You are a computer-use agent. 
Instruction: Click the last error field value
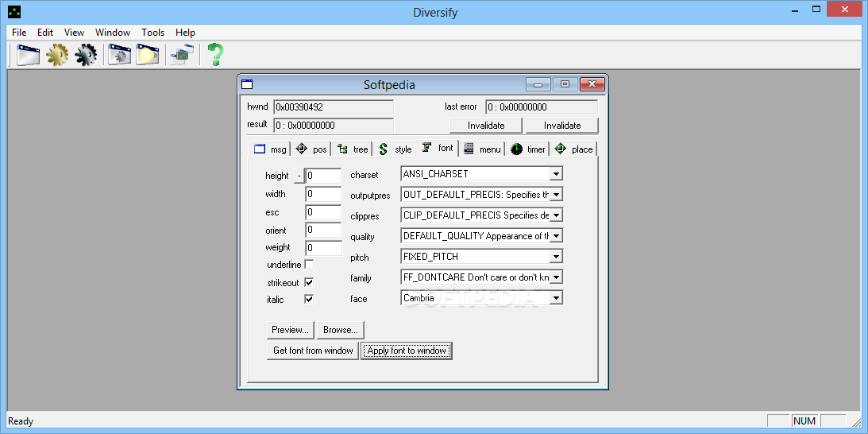tap(542, 107)
